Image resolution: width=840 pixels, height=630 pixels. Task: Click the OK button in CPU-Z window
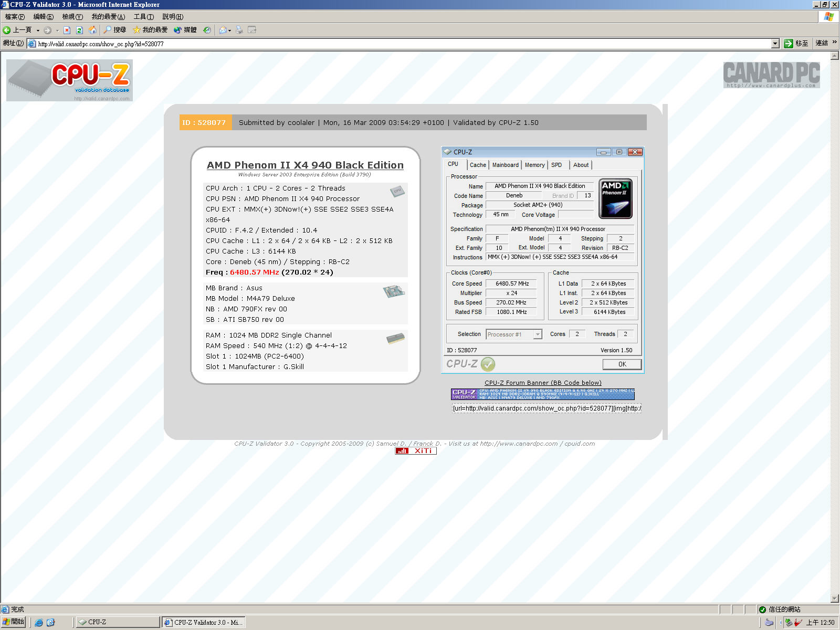tap(622, 364)
